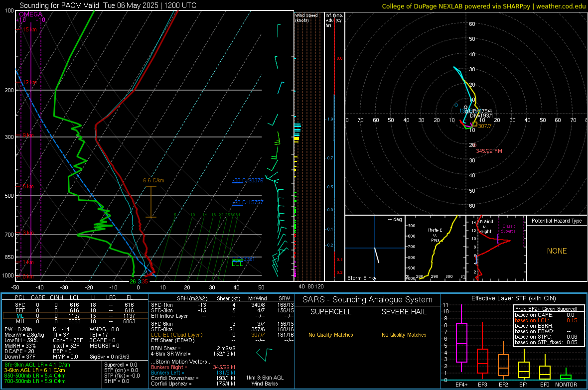The width and height of the screenshot is (588, 390).
Task: Click the MU parcel row label
Action: 20,321
